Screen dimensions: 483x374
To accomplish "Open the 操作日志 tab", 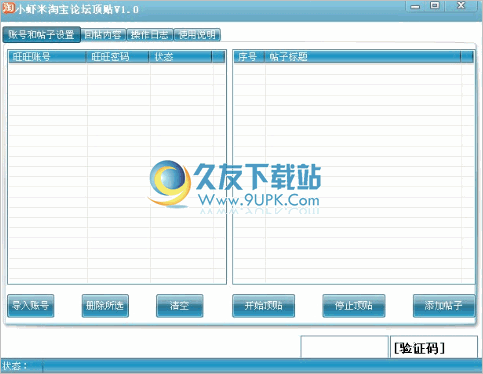I will pyautogui.click(x=150, y=35).
